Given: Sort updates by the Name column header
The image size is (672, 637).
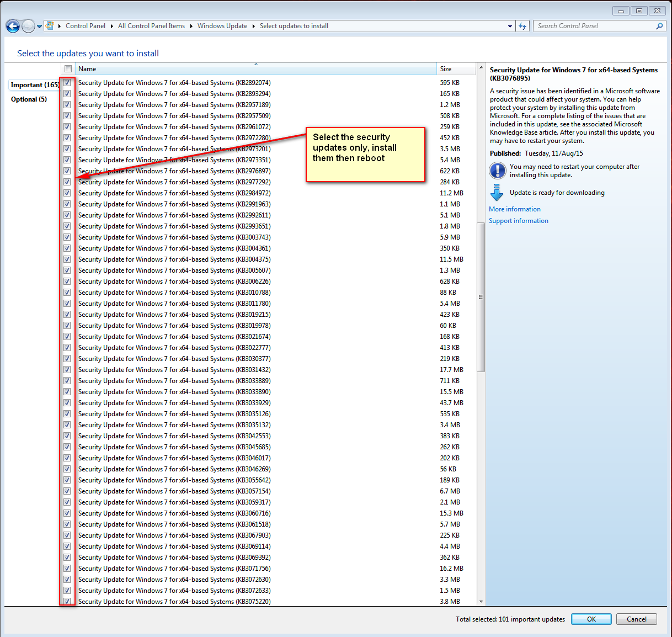Looking at the screenshot, I should [x=255, y=69].
